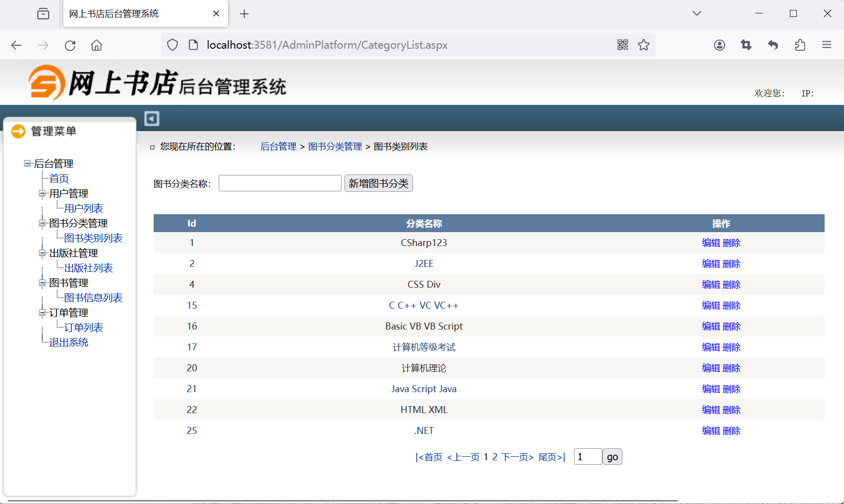
Task: Open the 出版社列表 menu item
Action: tap(88, 268)
